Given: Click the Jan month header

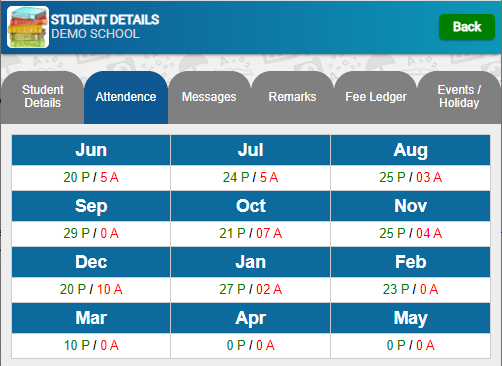Looking at the screenshot, I should click(250, 262).
